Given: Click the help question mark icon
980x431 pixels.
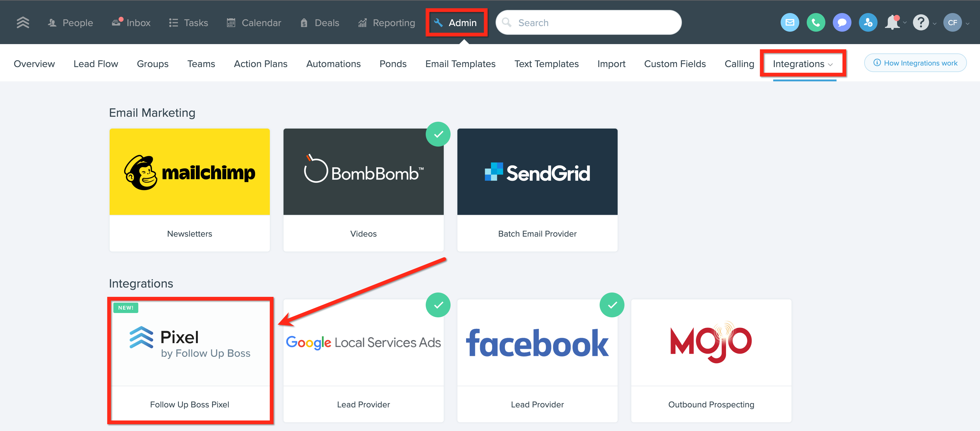Looking at the screenshot, I should [921, 23].
